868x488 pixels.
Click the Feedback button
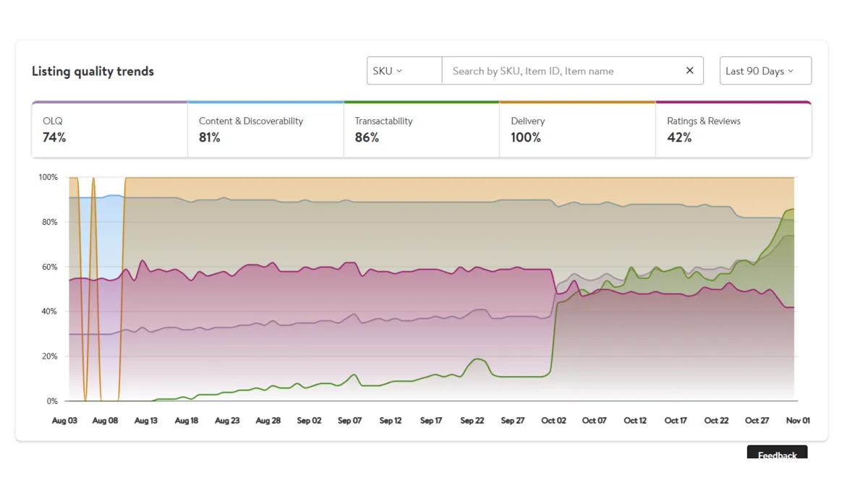[x=777, y=454]
